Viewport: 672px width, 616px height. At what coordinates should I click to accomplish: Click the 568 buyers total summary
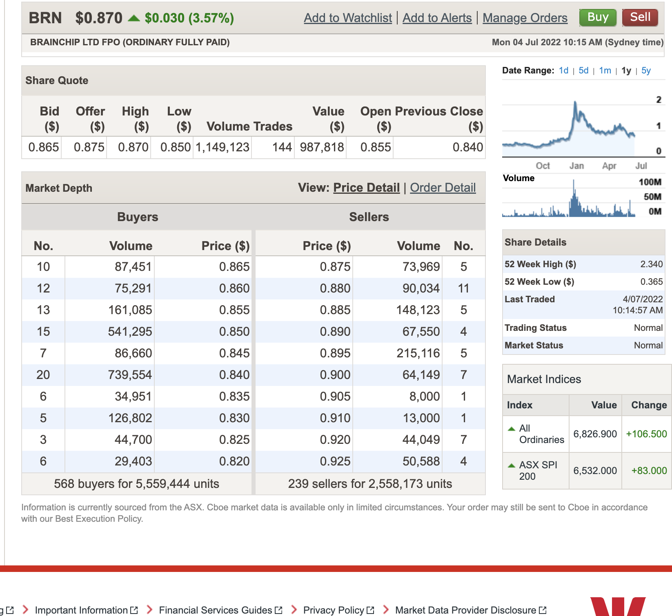click(136, 484)
